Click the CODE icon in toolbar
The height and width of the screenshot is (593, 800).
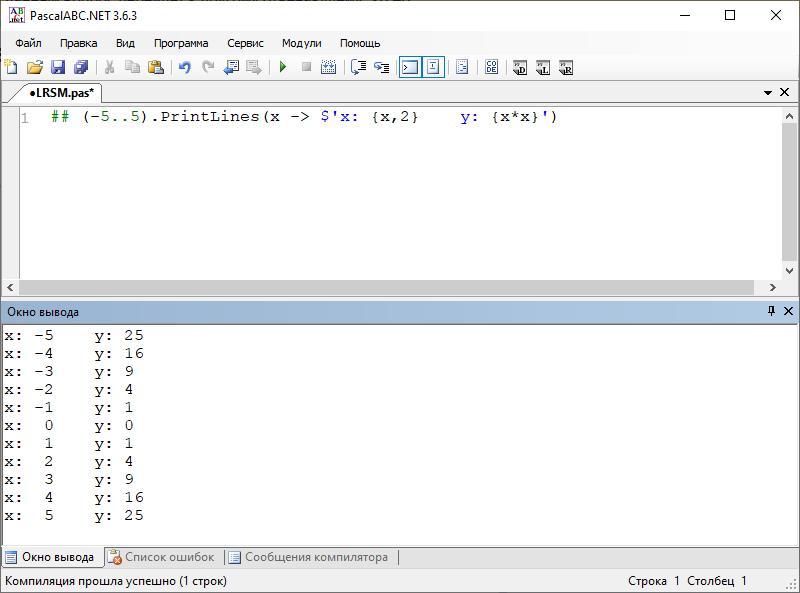491,67
